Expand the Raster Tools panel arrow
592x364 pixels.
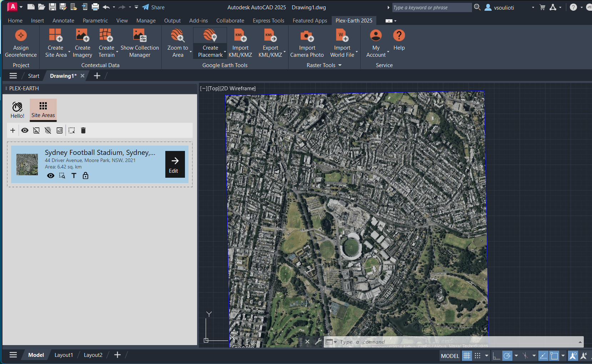(x=340, y=65)
